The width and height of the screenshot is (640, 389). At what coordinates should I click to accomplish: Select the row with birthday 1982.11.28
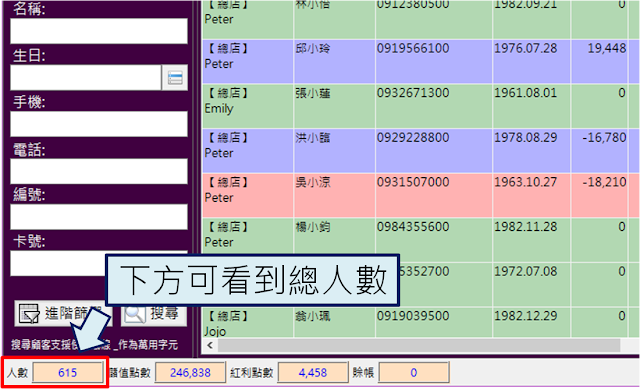[420, 240]
